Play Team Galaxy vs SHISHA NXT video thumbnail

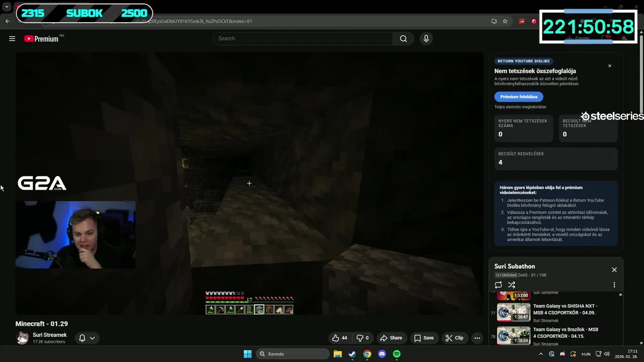click(514, 312)
